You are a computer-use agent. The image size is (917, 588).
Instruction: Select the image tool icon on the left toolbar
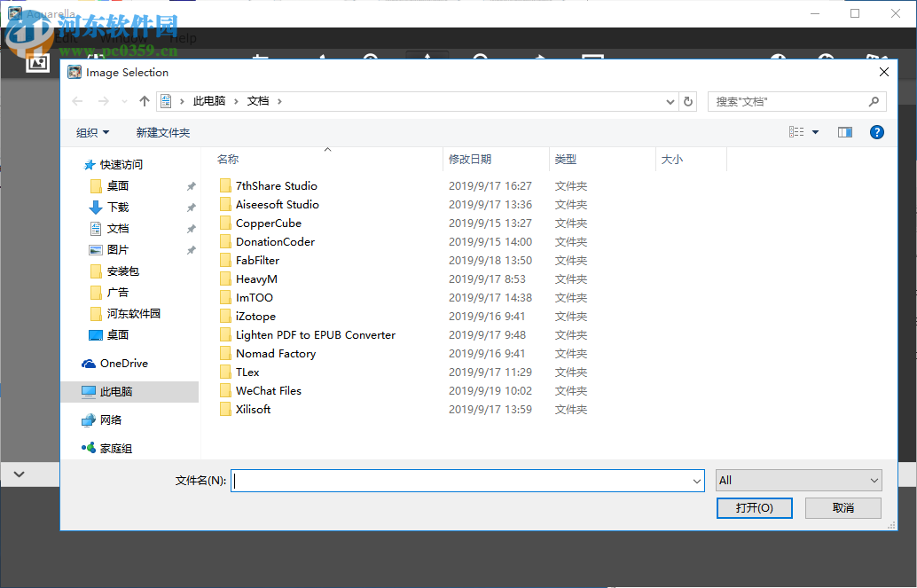(38, 62)
